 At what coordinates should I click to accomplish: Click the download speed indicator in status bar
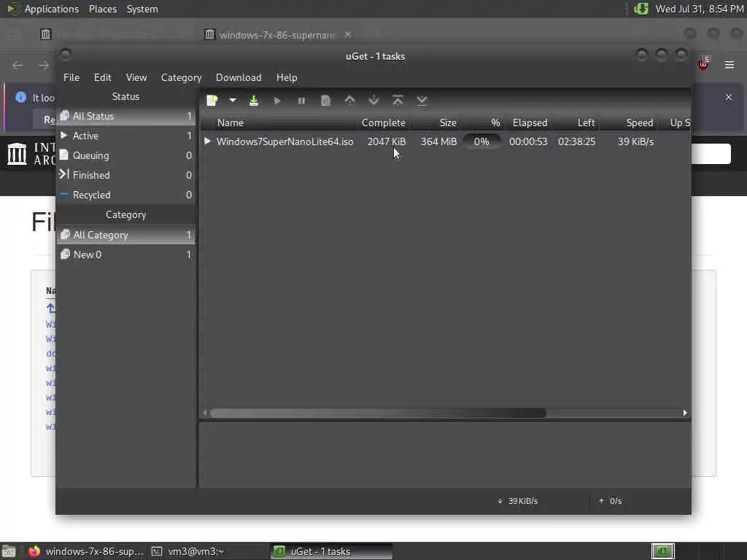point(518,501)
